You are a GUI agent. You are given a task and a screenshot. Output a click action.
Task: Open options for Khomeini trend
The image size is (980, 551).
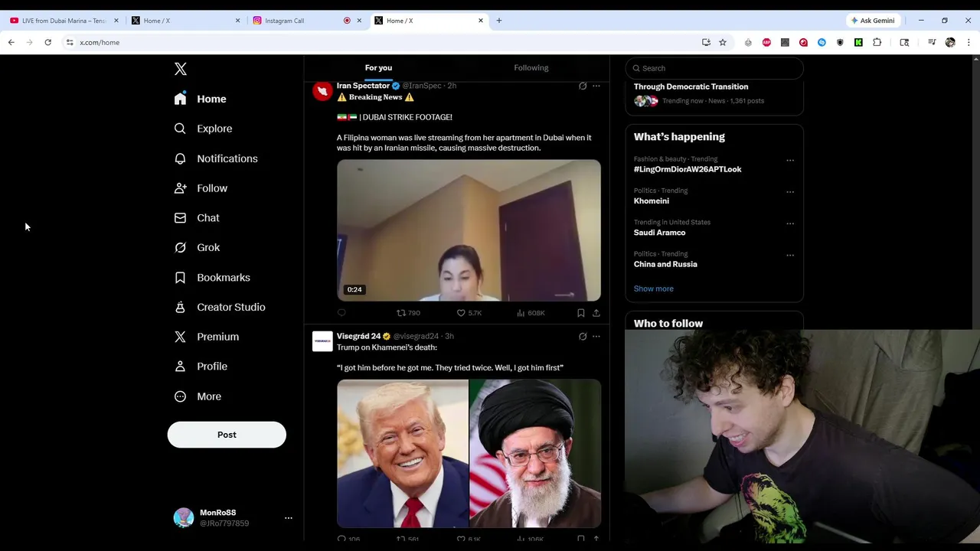(790, 192)
